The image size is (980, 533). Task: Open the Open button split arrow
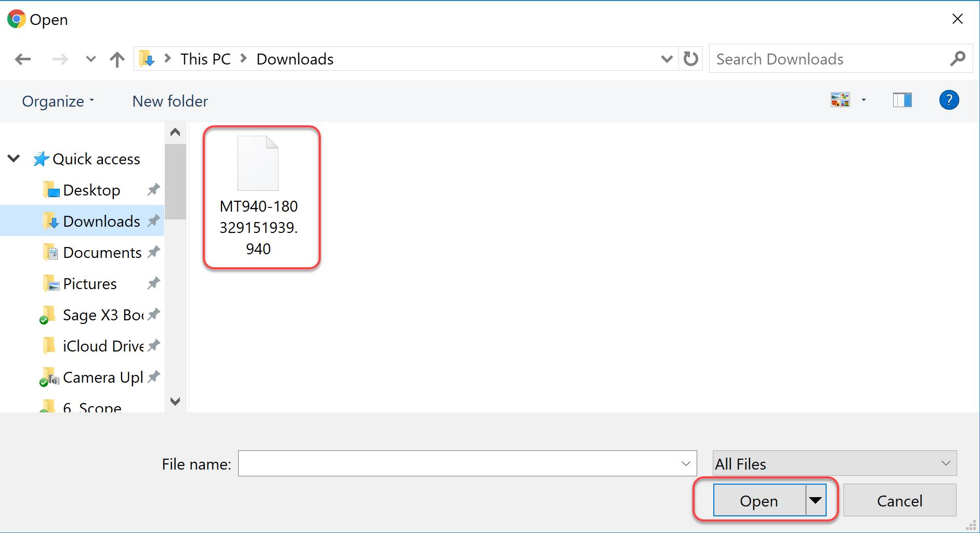815,500
